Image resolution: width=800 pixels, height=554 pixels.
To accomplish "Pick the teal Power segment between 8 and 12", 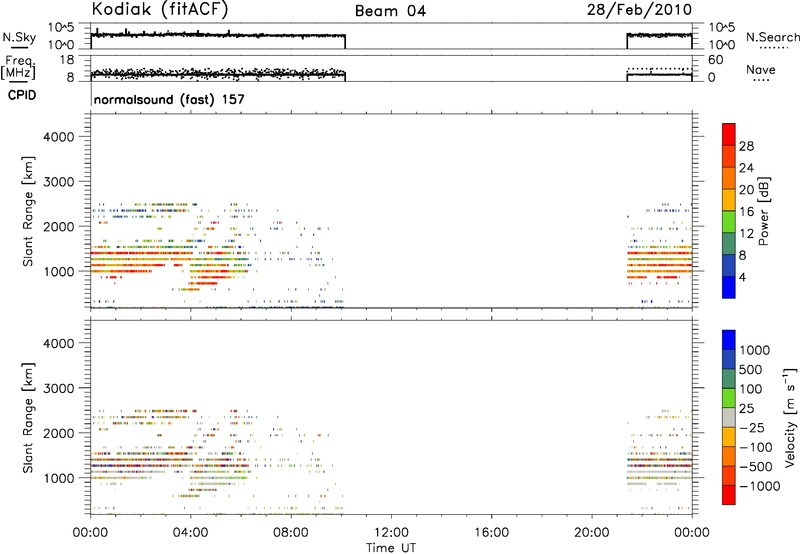I will pos(729,244).
